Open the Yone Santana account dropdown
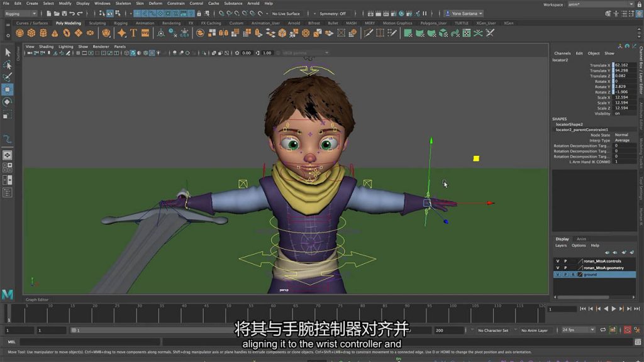This screenshot has width=644, height=362. [x=464, y=14]
